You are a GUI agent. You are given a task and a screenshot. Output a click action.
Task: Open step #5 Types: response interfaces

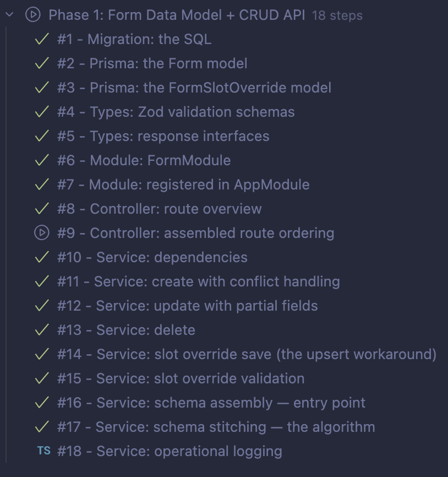pos(163,136)
